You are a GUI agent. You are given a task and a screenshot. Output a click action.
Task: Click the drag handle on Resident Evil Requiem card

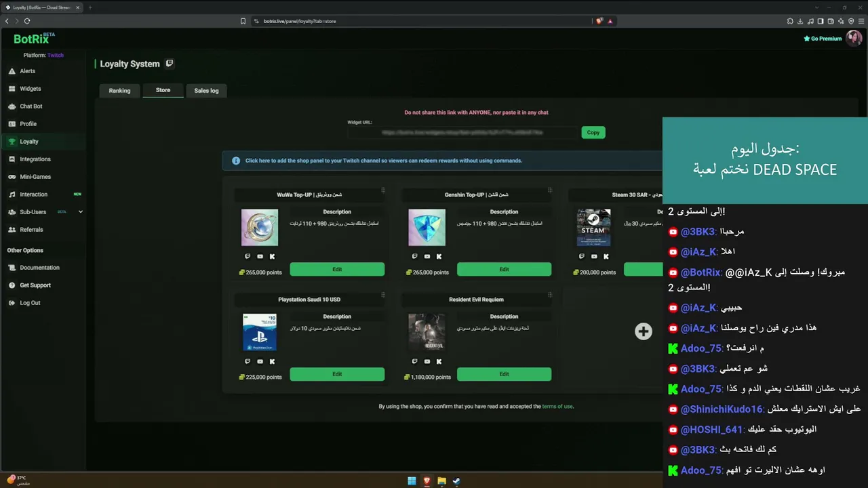coord(550,295)
